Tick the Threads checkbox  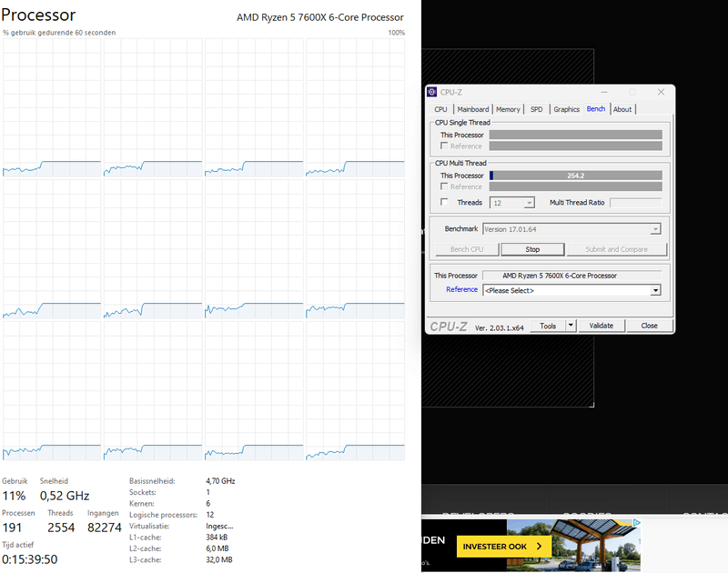[x=444, y=202]
